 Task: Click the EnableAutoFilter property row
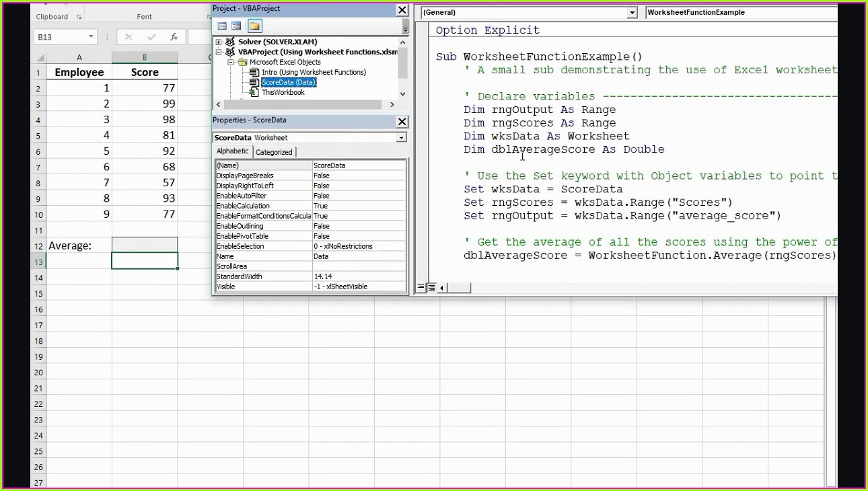(x=310, y=196)
